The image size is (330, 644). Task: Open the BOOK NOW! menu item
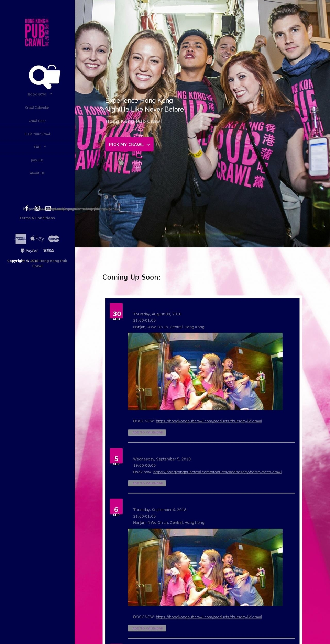(x=37, y=94)
